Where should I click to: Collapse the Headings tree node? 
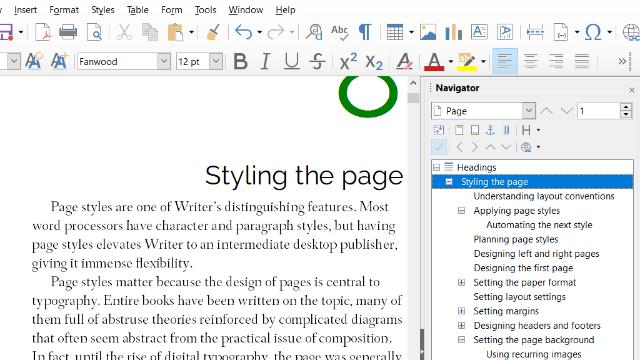click(436, 167)
